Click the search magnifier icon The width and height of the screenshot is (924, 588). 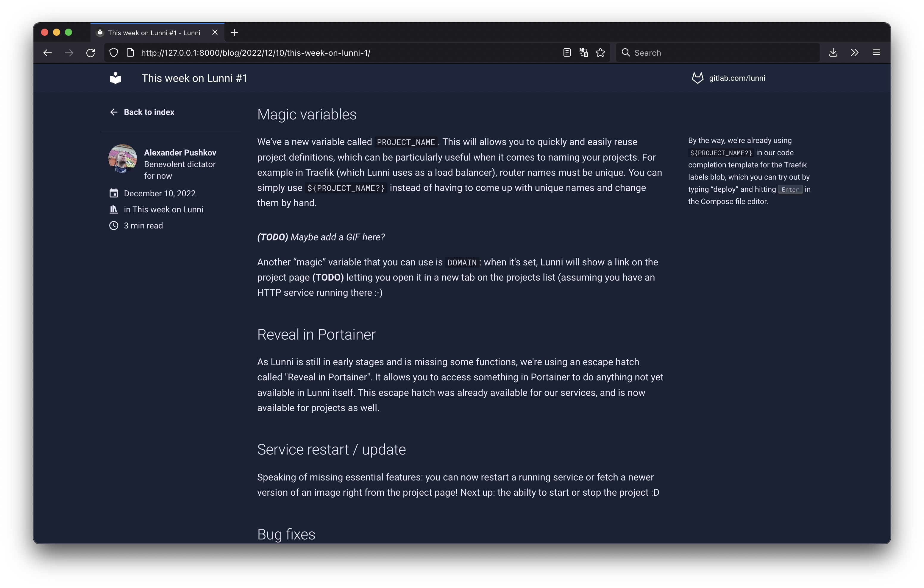626,53
